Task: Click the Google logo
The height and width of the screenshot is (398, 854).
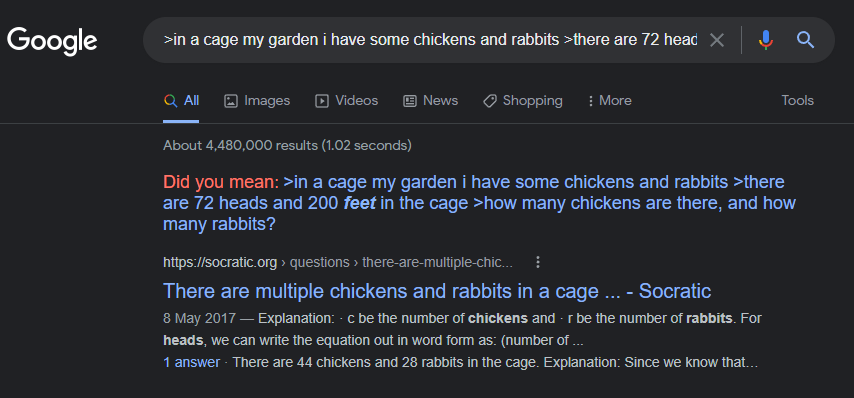Action: click(x=52, y=41)
